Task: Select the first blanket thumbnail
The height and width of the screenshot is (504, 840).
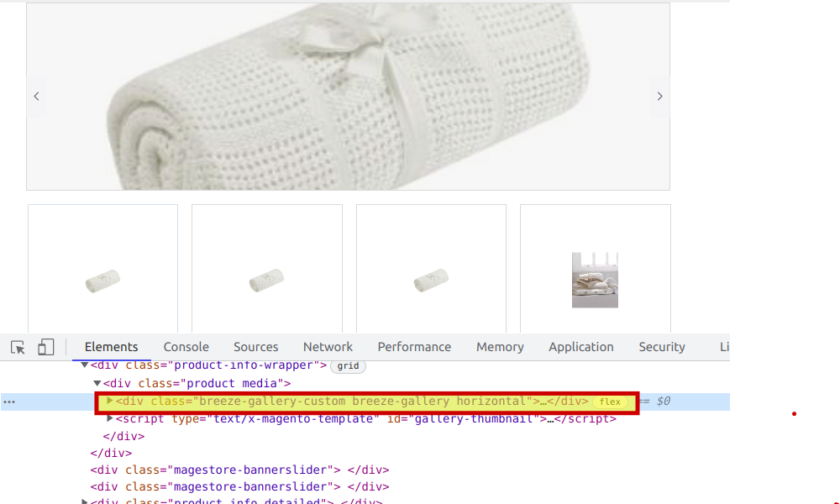Action: [x=102, y=268]
